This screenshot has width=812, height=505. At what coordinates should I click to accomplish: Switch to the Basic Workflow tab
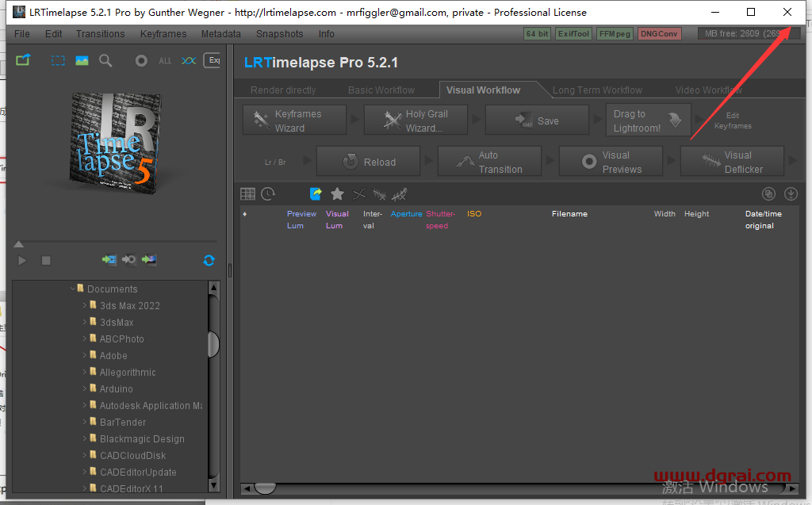[x=381, y=90]
